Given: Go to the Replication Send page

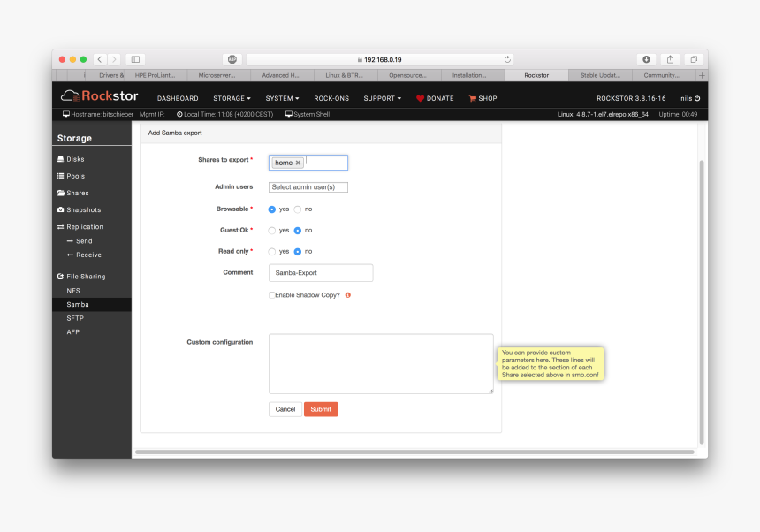Looking at the screenshot, I should click(80, 240).
